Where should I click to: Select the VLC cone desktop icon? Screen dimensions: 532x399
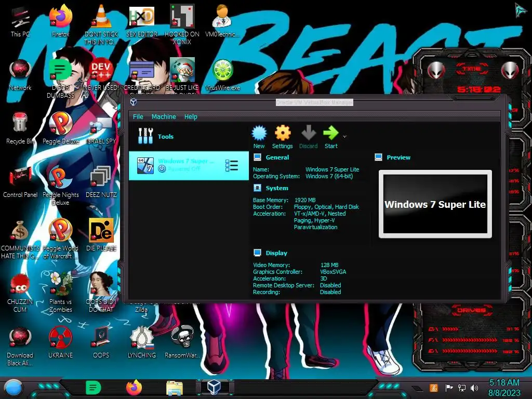point(101,17)
